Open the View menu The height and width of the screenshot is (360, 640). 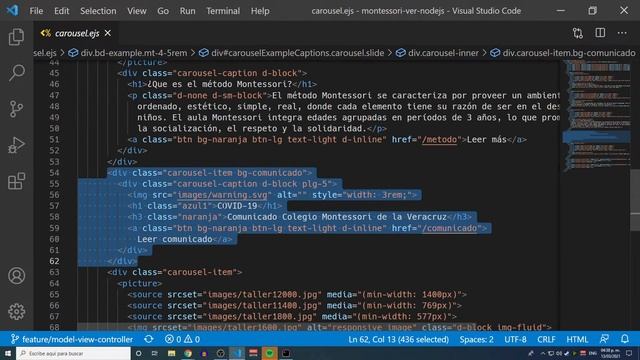click(x=137, y=11)
